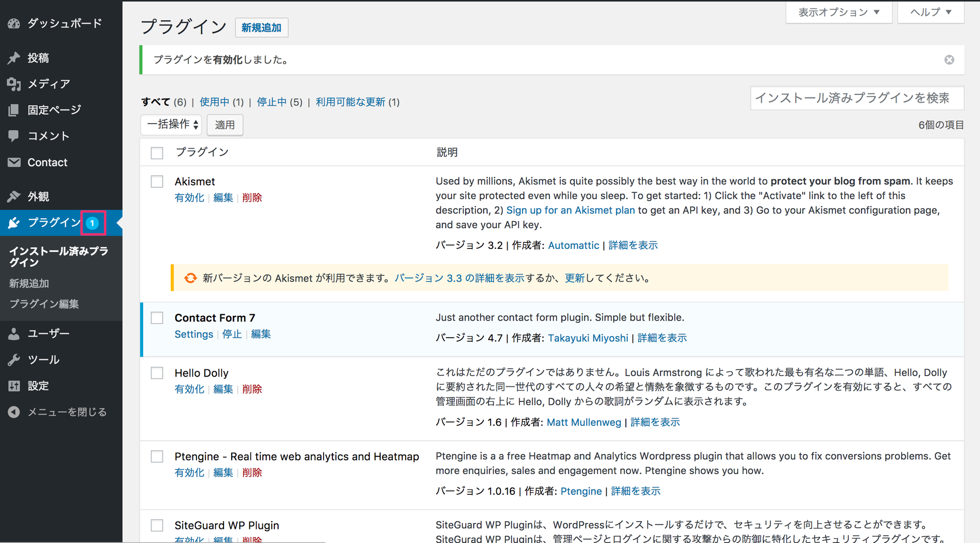Open the Sign up for an Akismet plan link
This screenshot has width=980, height=543.
570,210
